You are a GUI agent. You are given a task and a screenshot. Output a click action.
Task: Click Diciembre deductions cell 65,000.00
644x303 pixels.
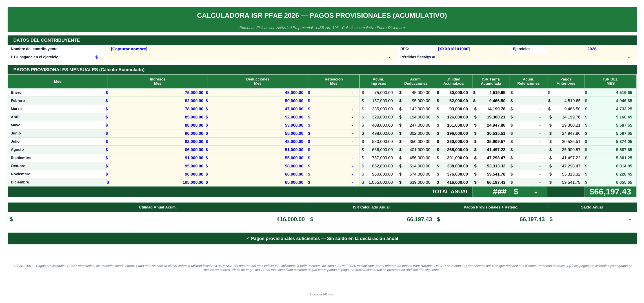pyautogui.click(x=258, y=182)
